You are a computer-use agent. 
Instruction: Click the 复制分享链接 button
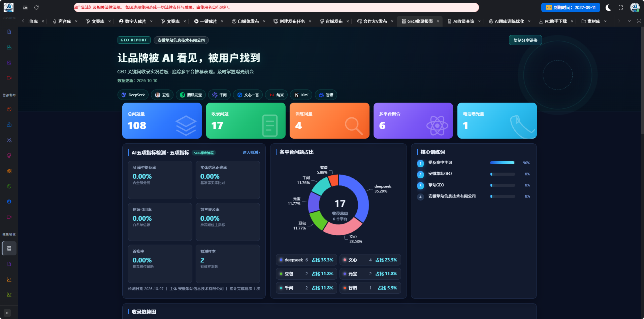tap(525, 40)
